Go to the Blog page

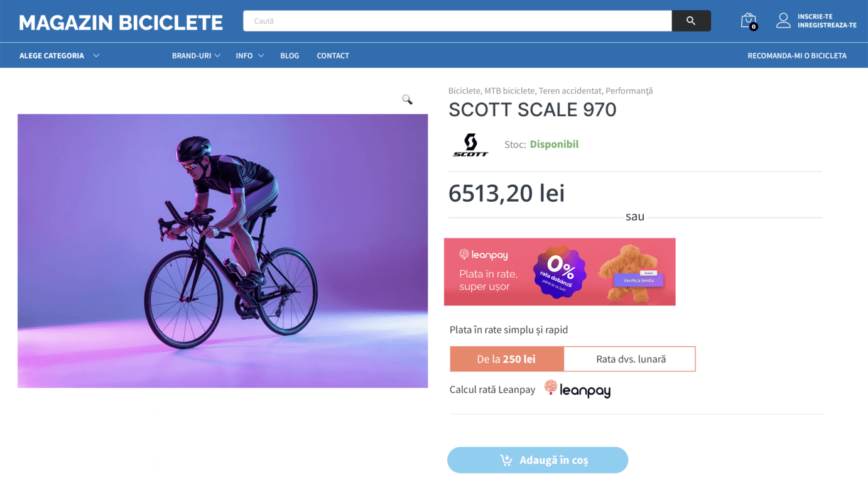coord(290,55)
